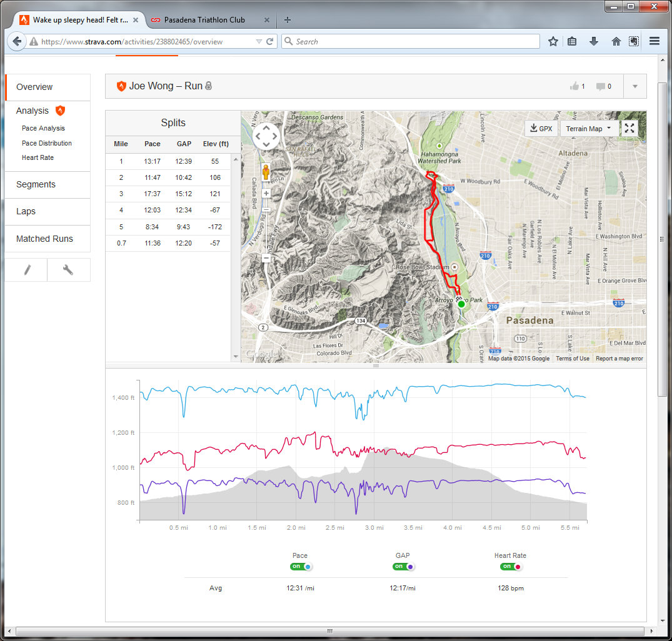
Task: Click the pencil edit activity icon
Action: (26, 270)
